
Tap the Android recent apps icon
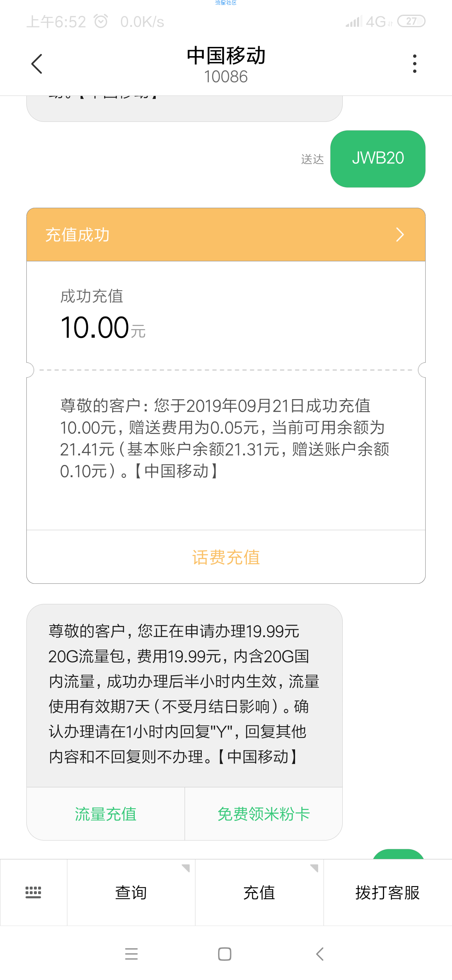[x=131, y=954]
